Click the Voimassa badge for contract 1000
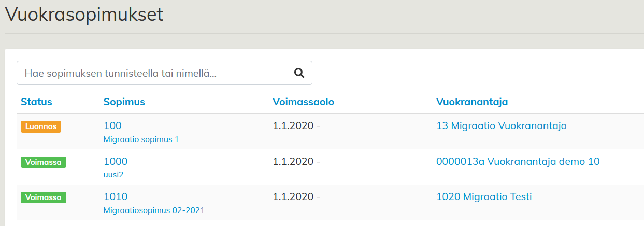Screen dimensions: 644x226 click(44, 162)
